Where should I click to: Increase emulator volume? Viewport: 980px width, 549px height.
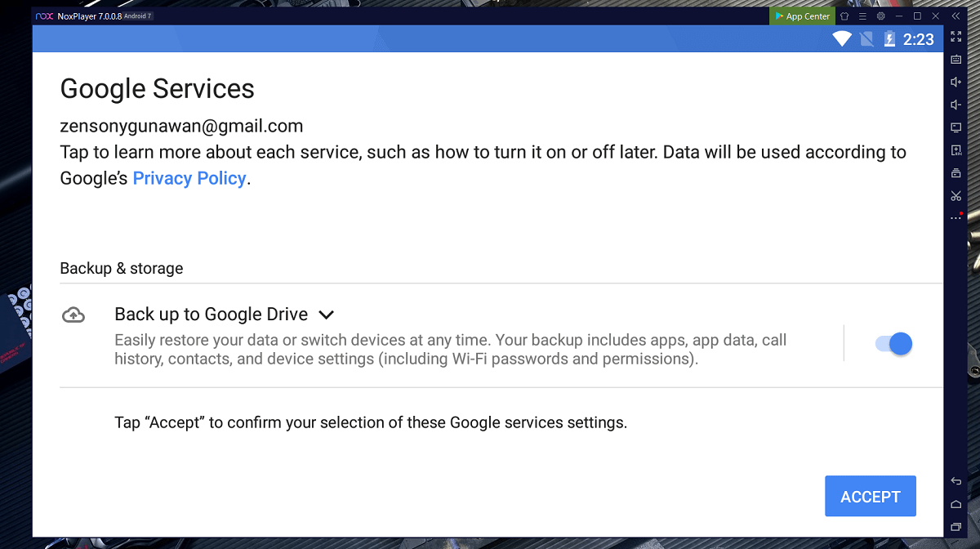pos(955,82)
